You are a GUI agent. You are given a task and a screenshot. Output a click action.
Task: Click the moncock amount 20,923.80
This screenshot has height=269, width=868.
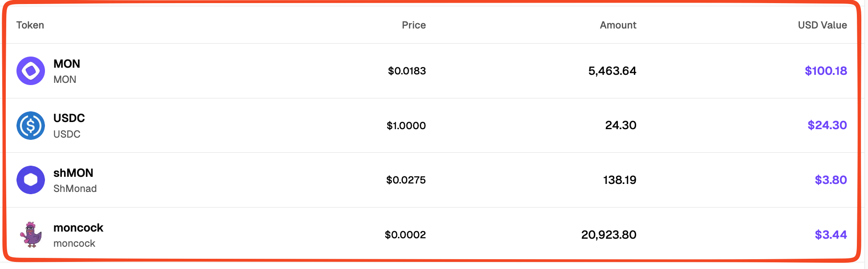(609, 235)
